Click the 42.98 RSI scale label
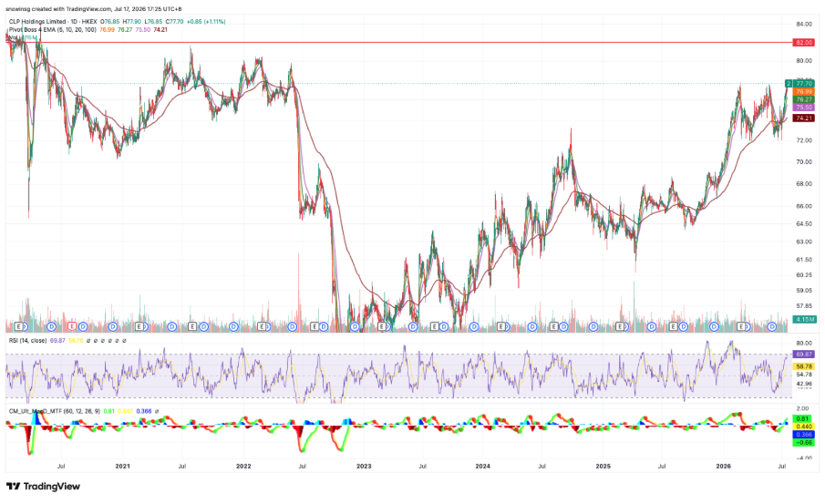This screenshot has height=504, width=825. (804, 384)
